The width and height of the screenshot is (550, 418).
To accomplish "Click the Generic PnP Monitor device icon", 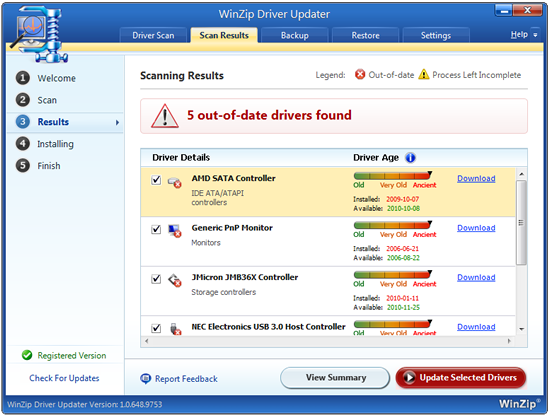I will [x=174, y=231].
